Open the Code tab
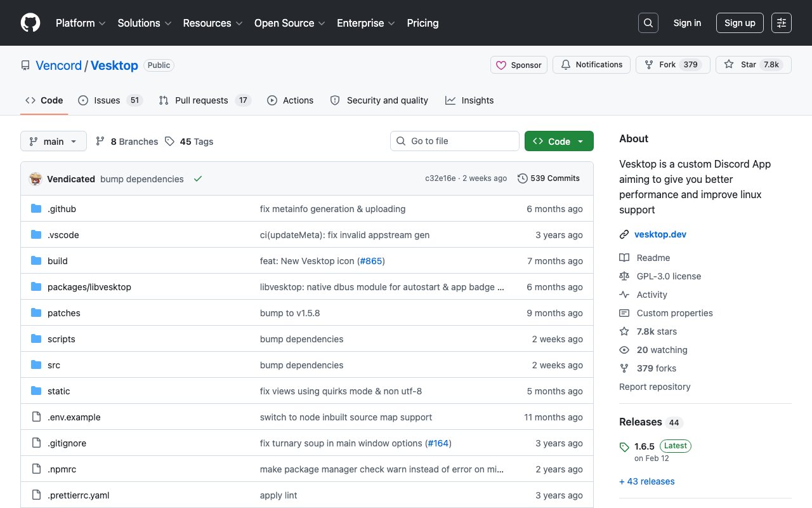This screenshot has height=508, width=812. pyautogui.click(x=44, y=100)
